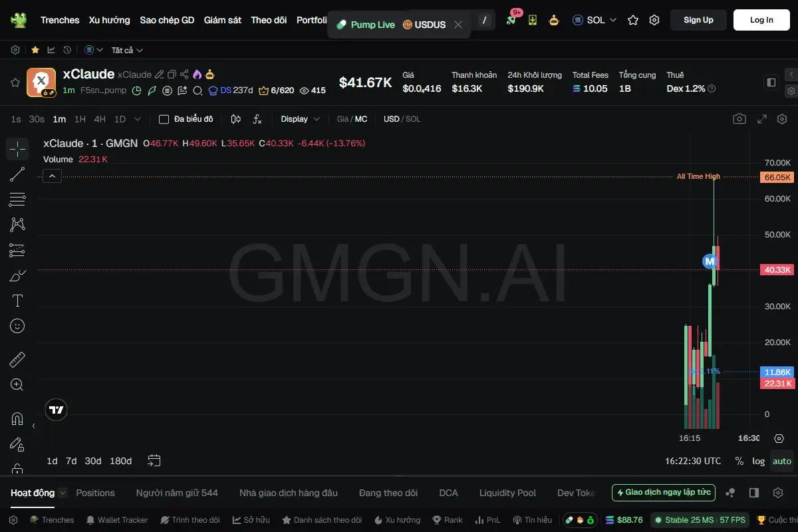Go to the Giám sát page
This screenshot has height=532, width=798.
(x=223, y=20)
